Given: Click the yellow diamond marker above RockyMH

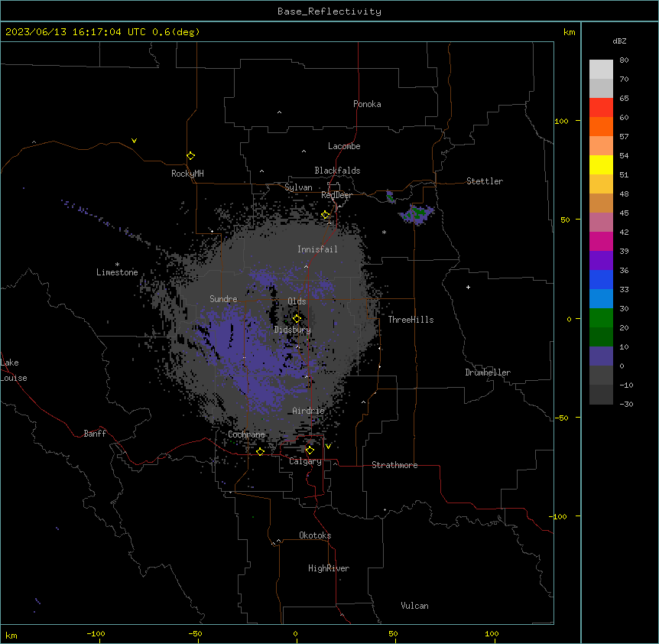Looking at the screenshot, I should [191, 156].
